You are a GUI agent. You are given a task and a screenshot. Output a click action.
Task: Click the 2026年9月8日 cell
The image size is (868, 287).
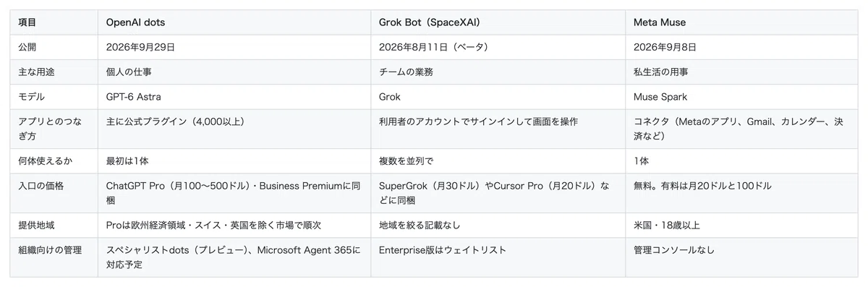coord(741,47)
